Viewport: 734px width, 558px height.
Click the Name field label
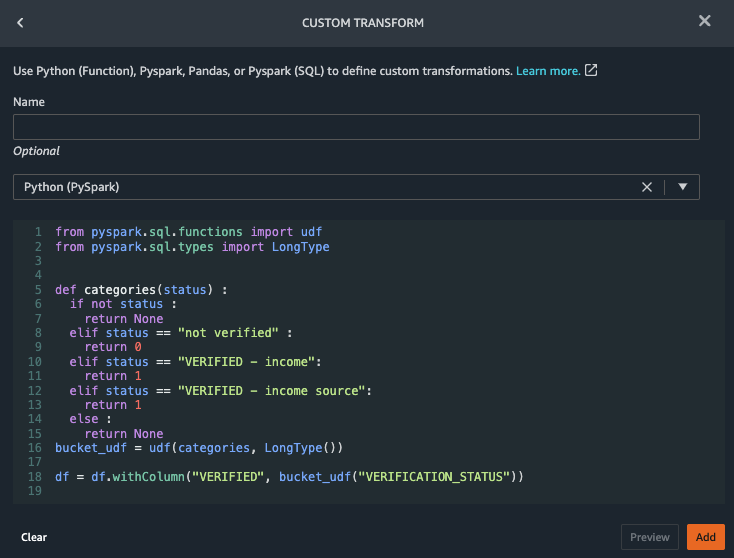[29, 102]
